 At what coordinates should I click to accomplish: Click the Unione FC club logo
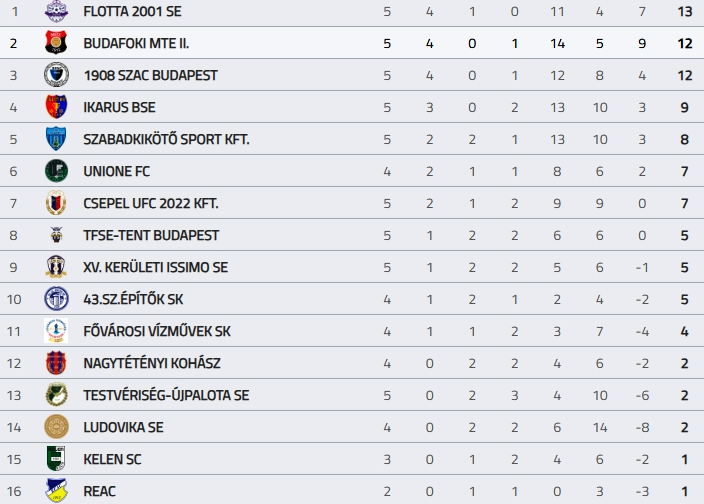click(x=56, y=171)
